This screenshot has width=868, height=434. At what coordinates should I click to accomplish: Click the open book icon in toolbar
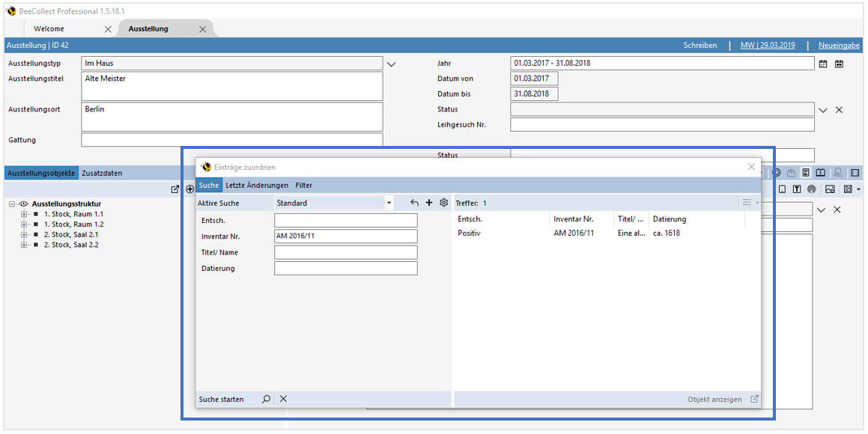point(821,173)
